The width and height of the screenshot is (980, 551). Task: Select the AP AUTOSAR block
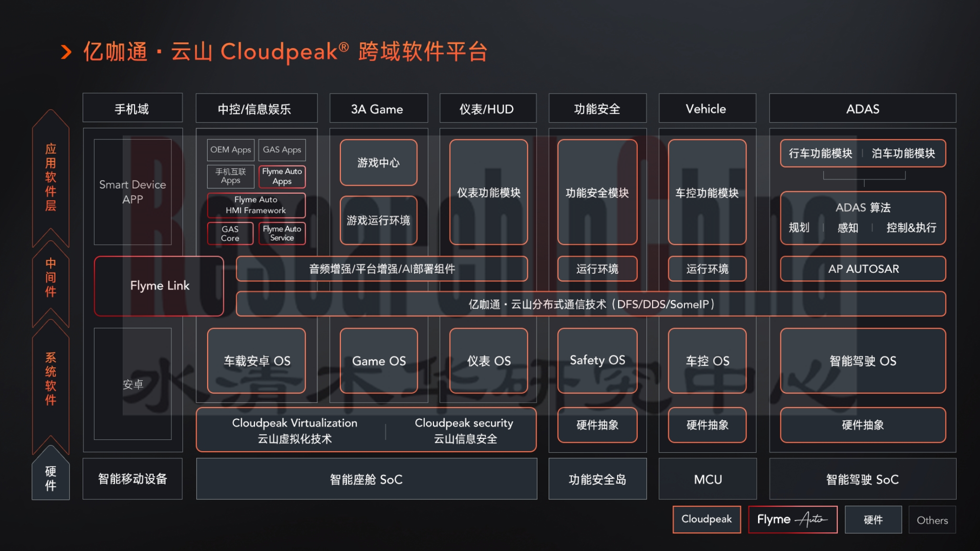863,269
